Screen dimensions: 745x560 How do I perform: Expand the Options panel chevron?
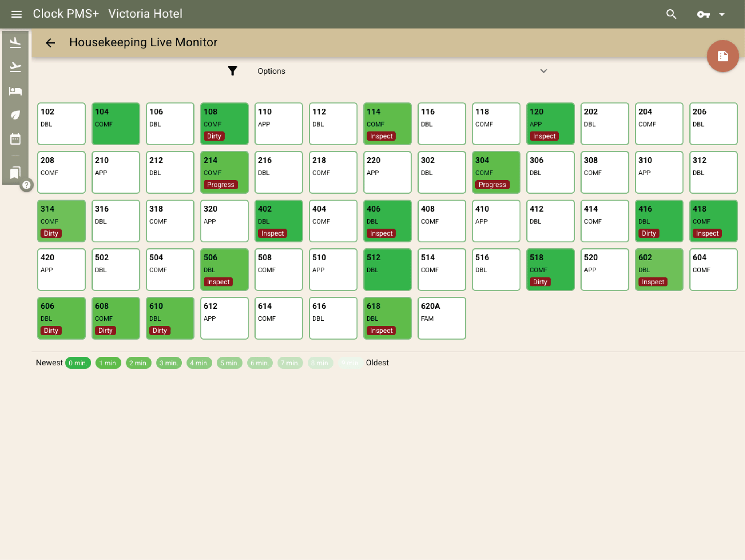click(543, 71)
